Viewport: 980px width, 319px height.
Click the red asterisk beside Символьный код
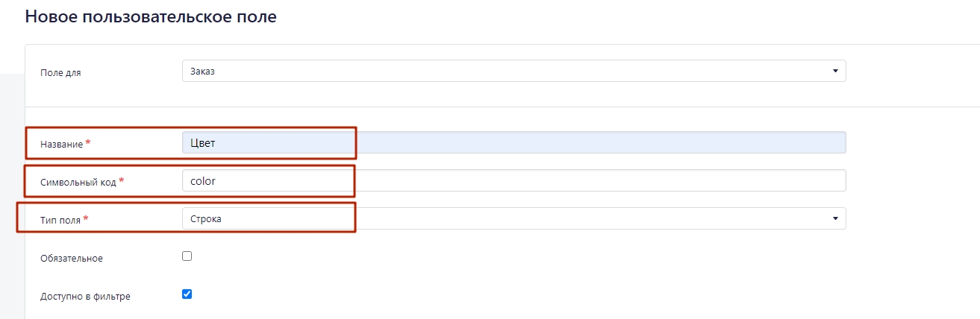[121, 180]
